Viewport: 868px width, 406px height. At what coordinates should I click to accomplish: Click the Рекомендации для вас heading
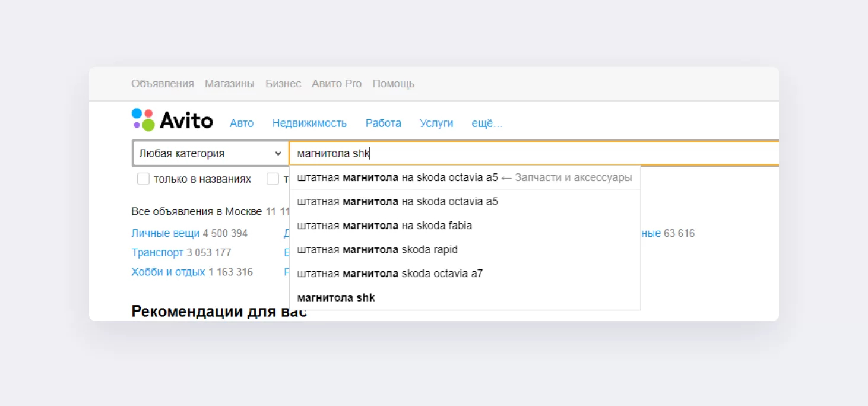click(219, 311)
